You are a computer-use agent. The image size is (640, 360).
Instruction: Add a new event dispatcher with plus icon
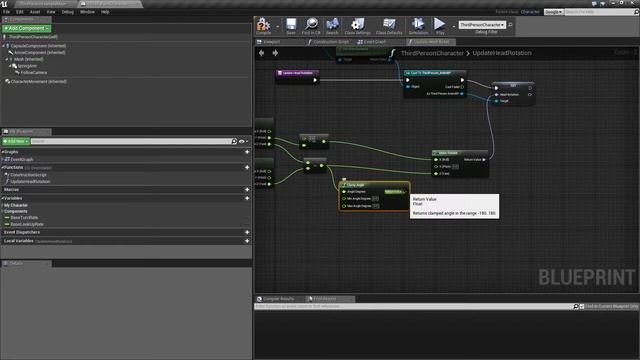tap(247, 232)
